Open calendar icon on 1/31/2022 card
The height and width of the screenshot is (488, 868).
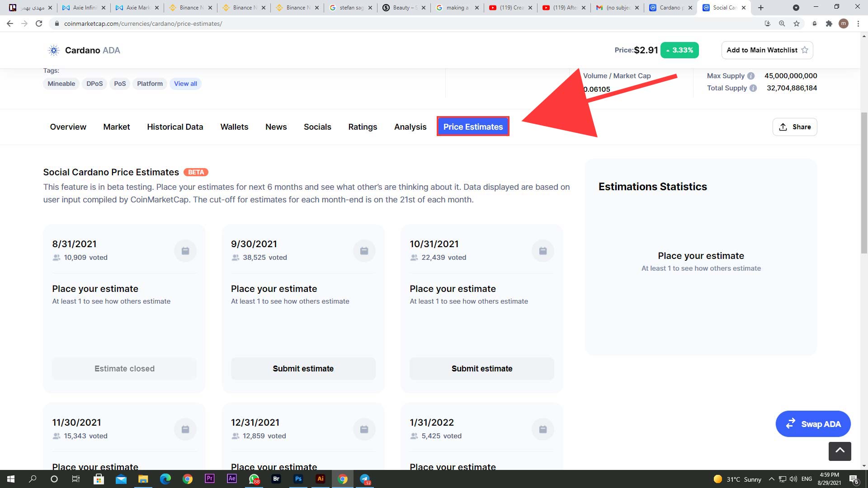[x=543, y=429]
